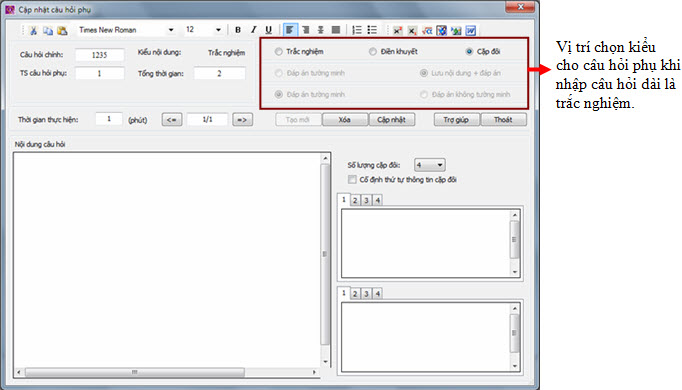Click the Câu hỏi chính field
This screenshot has height=390, width=682.
click(x=100, y=55)
